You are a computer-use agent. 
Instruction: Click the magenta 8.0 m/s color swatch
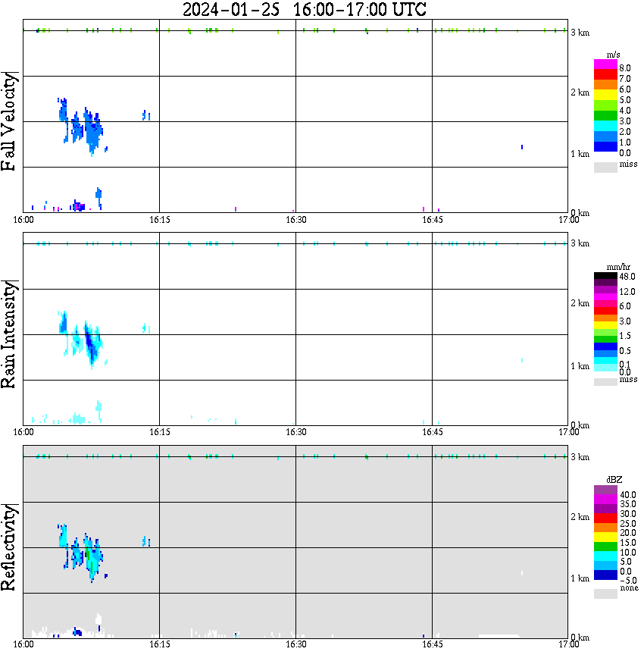[605, 64]
